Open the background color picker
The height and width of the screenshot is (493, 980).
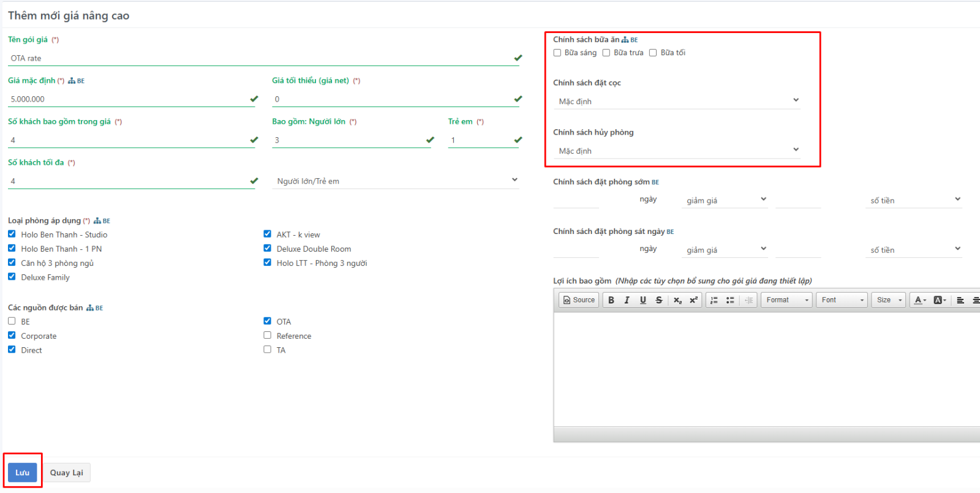940,300
